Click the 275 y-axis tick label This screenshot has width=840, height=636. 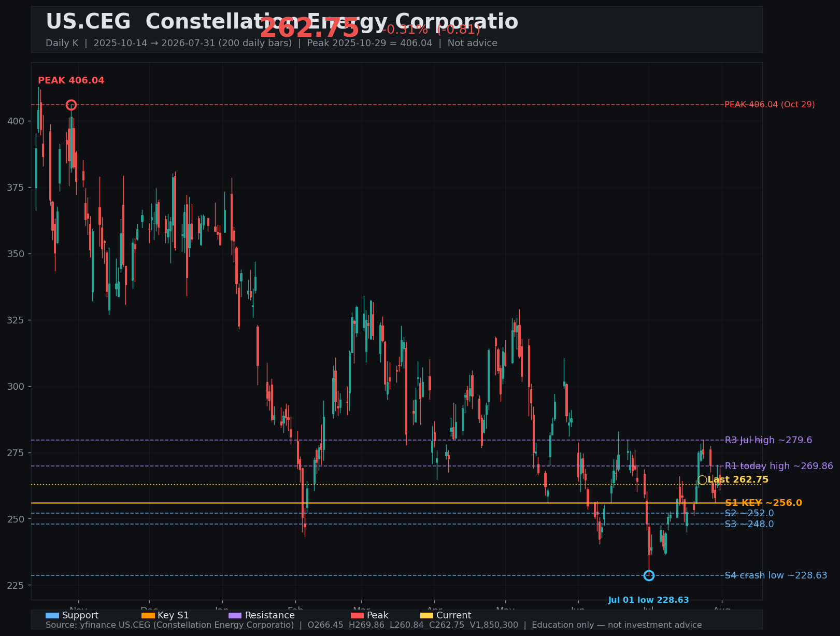coord(16,453)
